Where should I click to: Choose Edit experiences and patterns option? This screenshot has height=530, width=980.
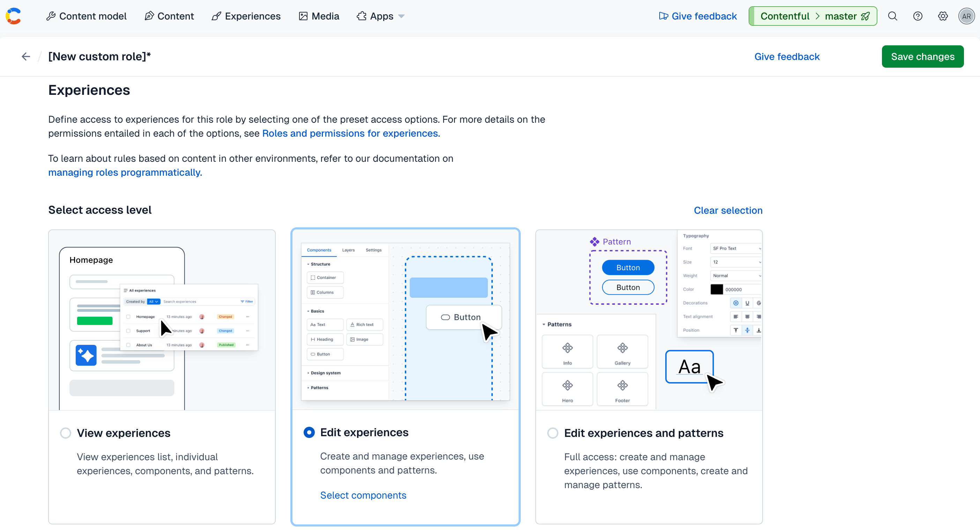(553, 433)
